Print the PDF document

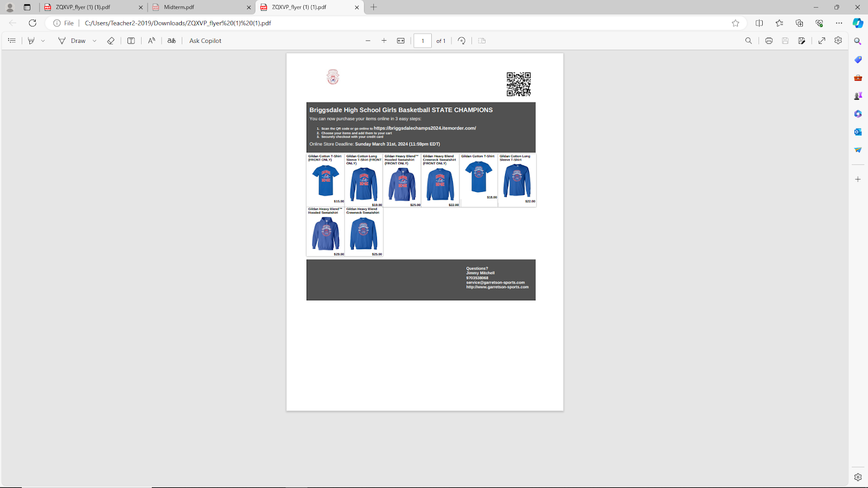pos(769,41)
